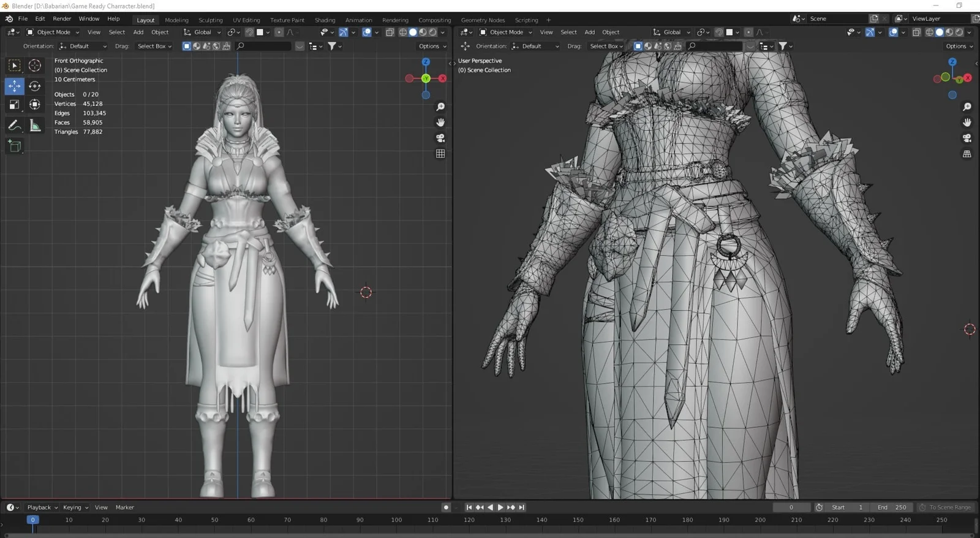Select the 3D Cursor tool
The image size is (980, 538).
(35, 66)
